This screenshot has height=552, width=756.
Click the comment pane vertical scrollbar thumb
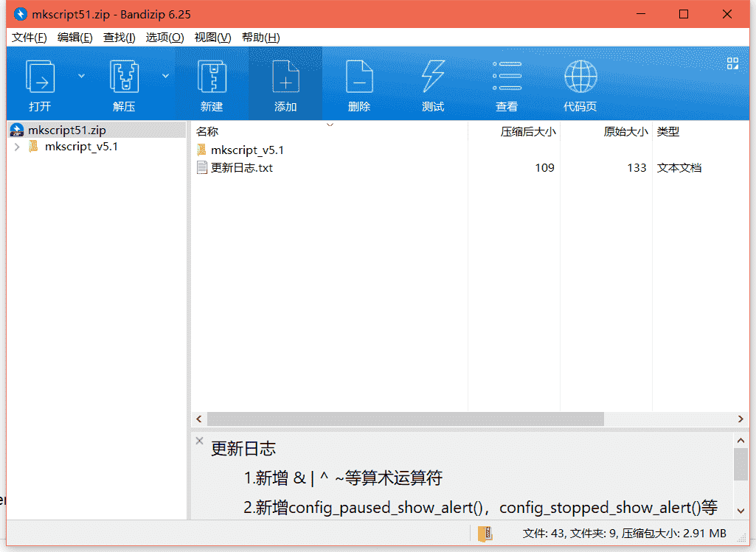tap(741, 464)
